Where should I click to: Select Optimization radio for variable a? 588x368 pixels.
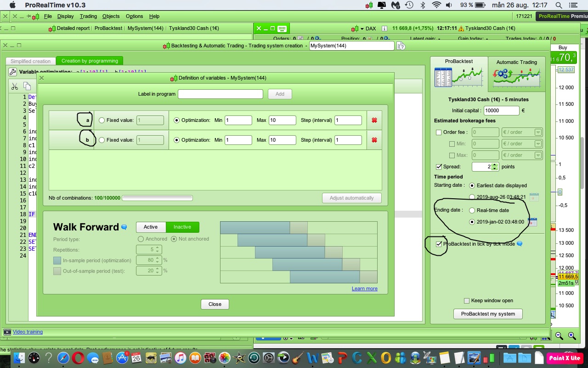pos(177,120)
